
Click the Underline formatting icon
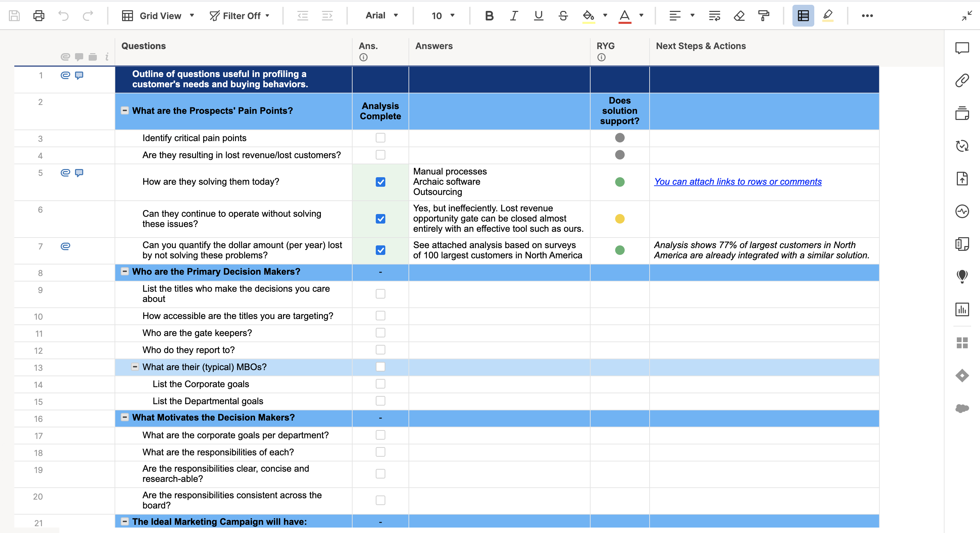[x=538, y=14]
